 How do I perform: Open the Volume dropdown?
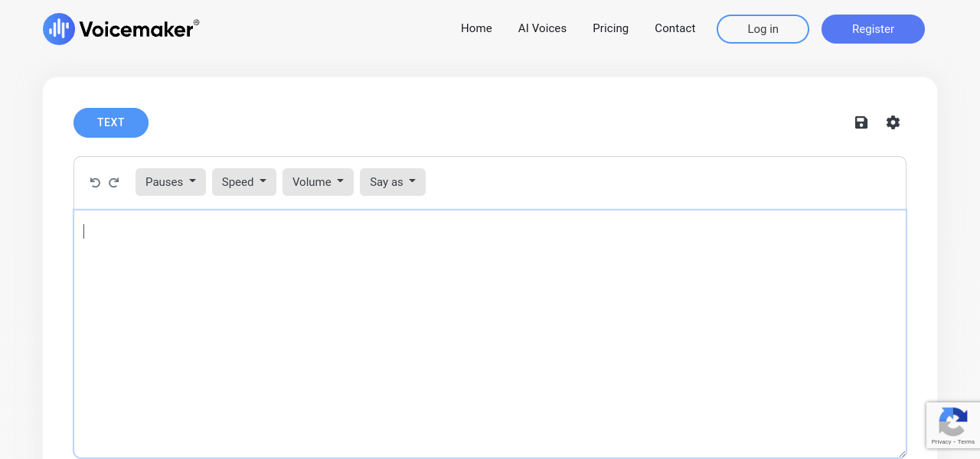[318, 182]
